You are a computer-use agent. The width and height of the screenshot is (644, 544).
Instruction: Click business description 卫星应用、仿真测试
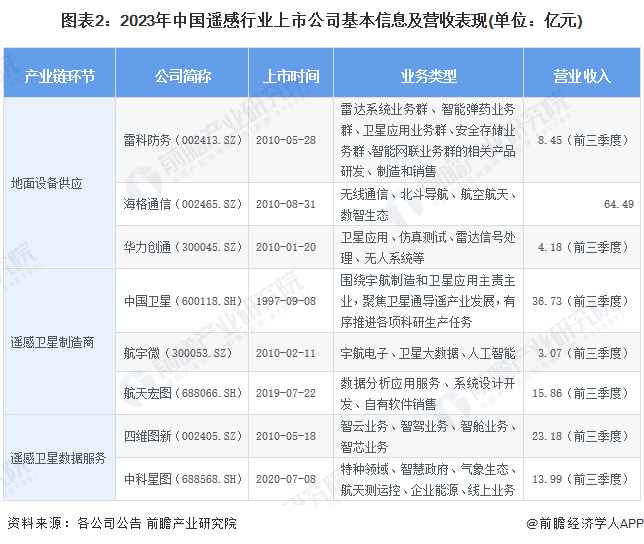tap(428, 247)
